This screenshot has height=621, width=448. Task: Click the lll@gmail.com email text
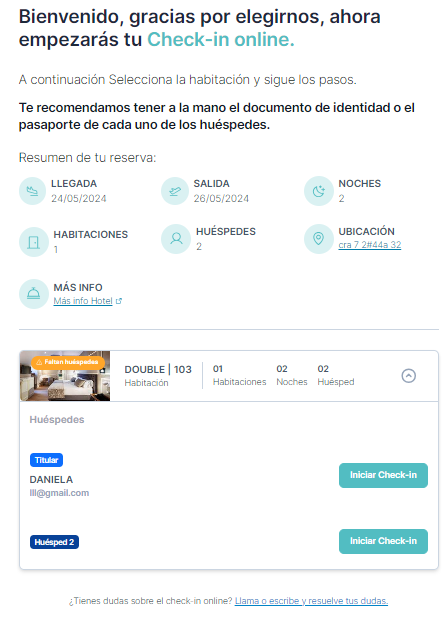(59, 493)
